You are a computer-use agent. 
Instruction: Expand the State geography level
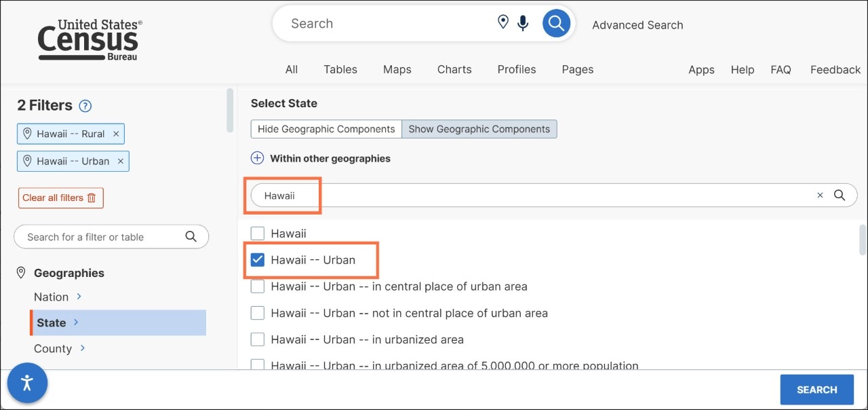pos(118,322)
